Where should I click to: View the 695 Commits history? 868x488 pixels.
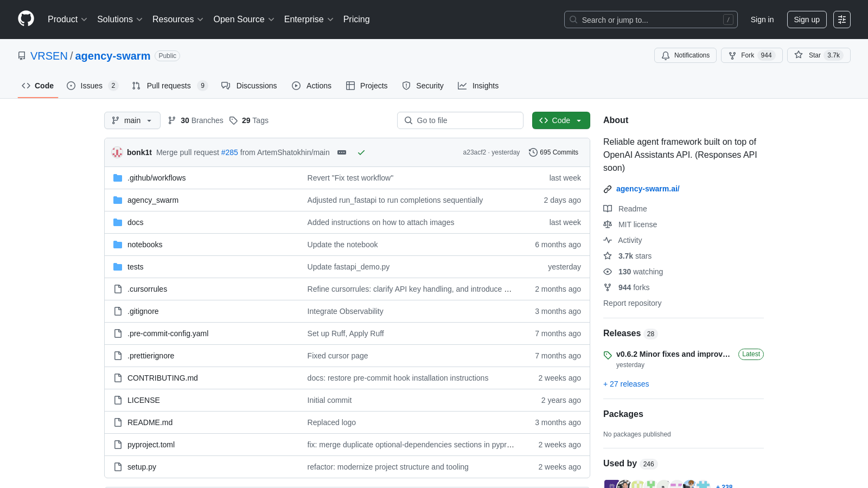pyautogui.click(x=553, y=152)
